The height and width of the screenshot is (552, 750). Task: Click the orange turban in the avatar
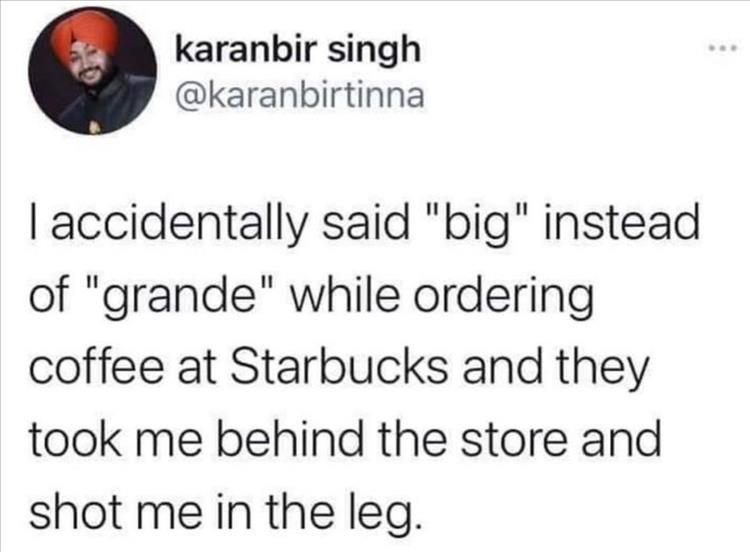(85, 34)
